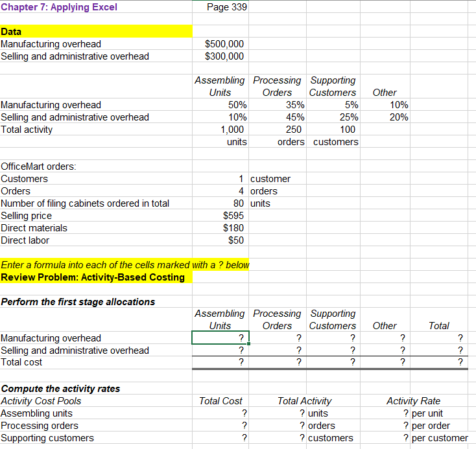
Task: Select Selling and administrative Total ? cell
Action: [x=439, y=350]
